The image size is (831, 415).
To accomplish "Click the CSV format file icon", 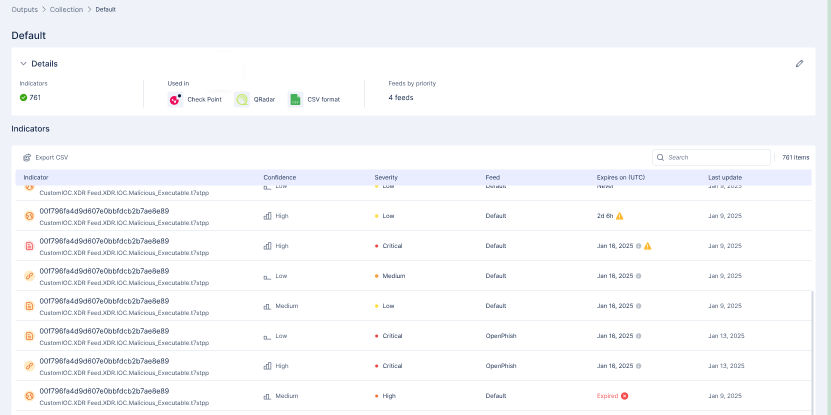I will (x=296, y=99).
